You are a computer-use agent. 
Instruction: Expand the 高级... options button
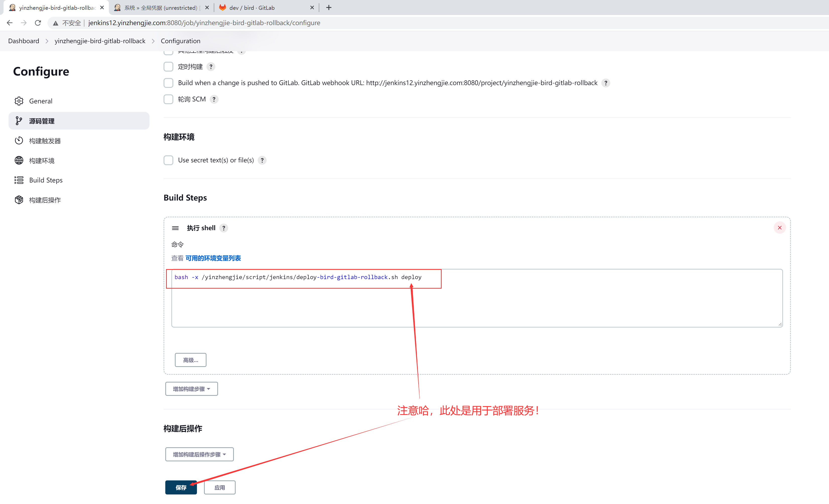tap(190, 360)
